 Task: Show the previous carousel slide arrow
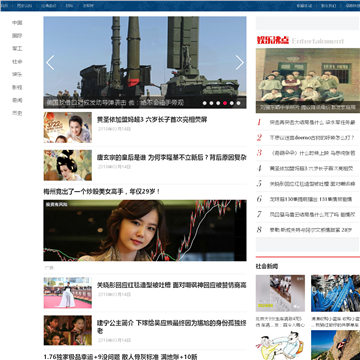coord(50,63)
